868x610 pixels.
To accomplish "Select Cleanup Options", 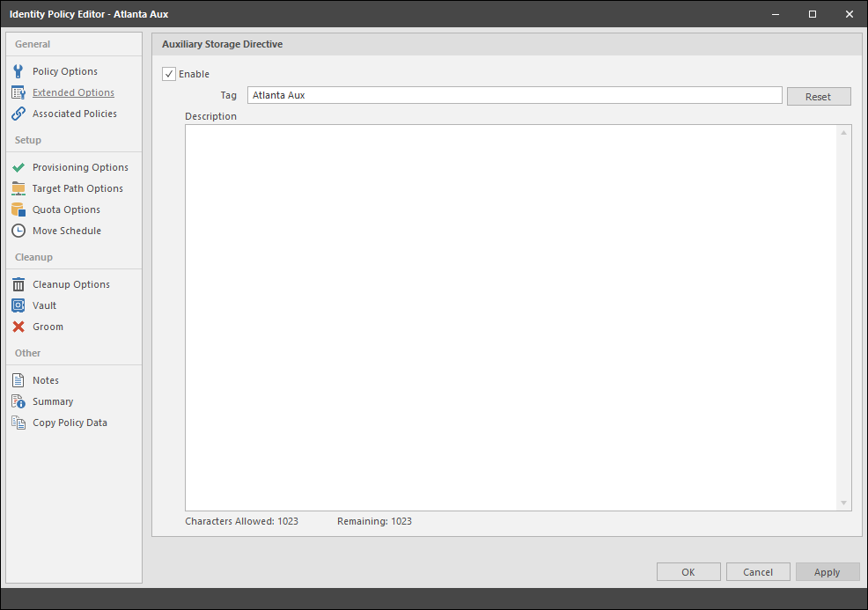I will pyautogui.click(x=71, y=284).
